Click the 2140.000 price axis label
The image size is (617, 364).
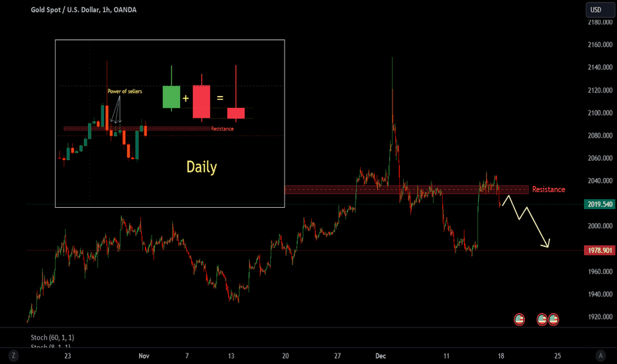click(x=600, y=68)
